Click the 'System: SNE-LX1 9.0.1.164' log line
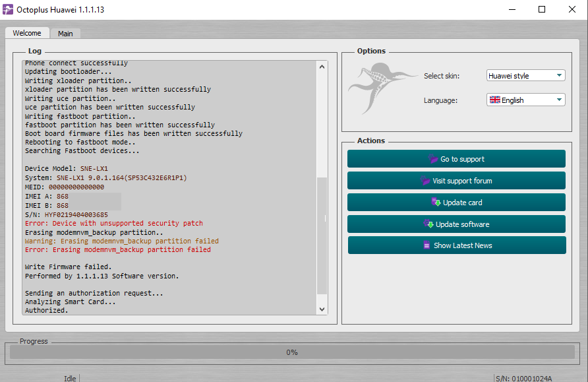The width and height of the screenshot is (588, 382). [x=105, y=178]
